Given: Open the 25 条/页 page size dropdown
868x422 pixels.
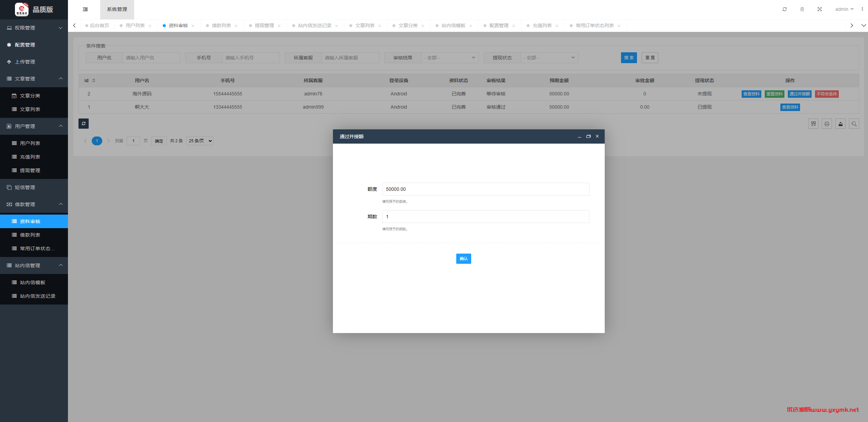Looking at the screenshot, I should click(200, 141).
